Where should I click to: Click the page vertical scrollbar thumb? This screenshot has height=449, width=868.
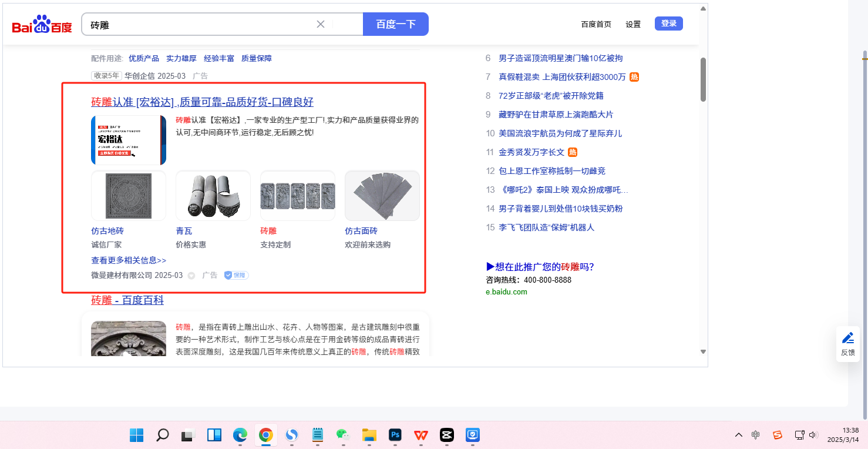click(703, 79)
